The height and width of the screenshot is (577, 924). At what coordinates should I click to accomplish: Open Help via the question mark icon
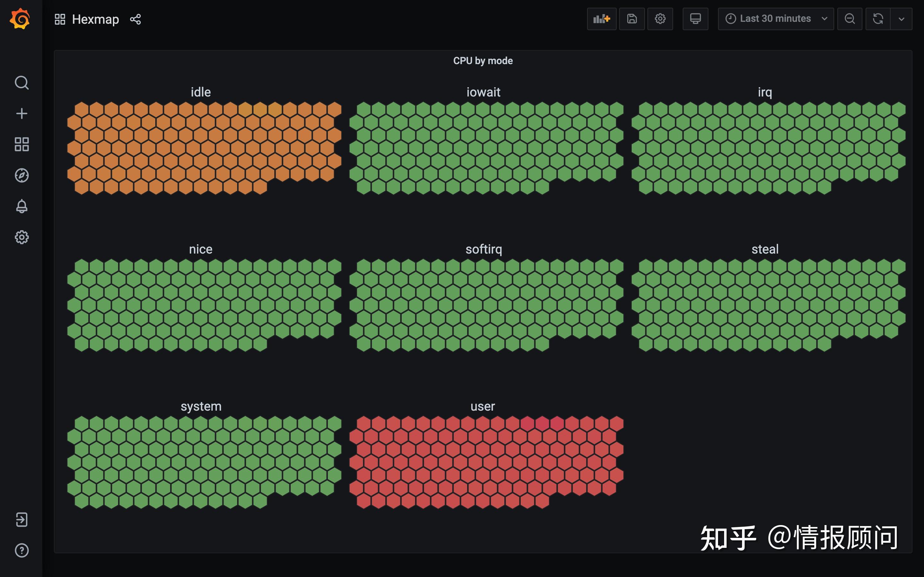click(x=22, y=550)
